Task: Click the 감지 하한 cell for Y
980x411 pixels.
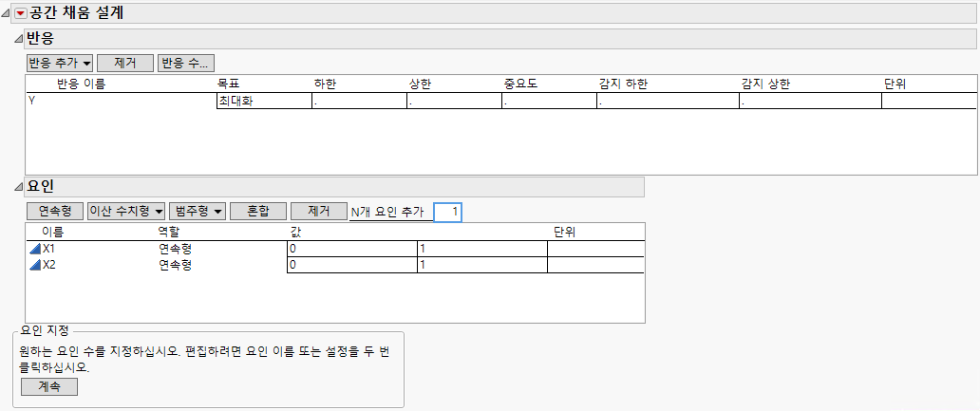Action: [x=668, y=102]
